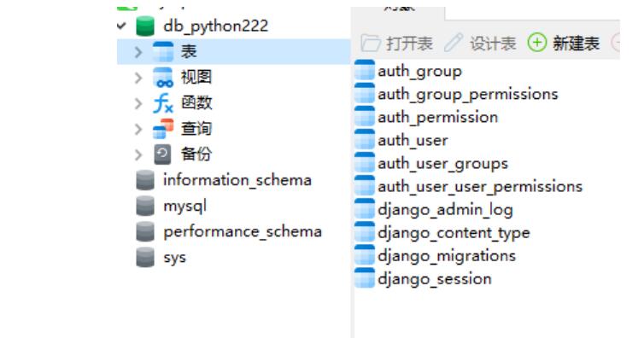Click the green db_python222 database icon
This screenshot has width=644, height=338.
145,26
